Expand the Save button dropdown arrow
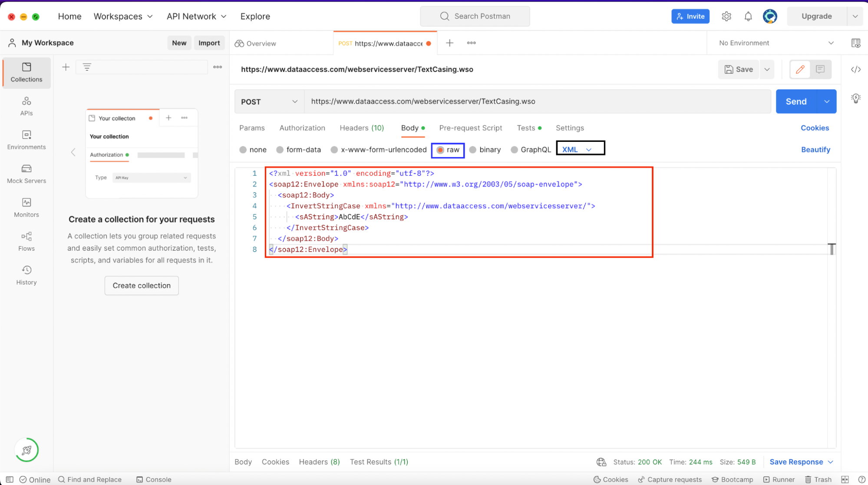Screen dimensions: 868x485 tap(769, 69)
